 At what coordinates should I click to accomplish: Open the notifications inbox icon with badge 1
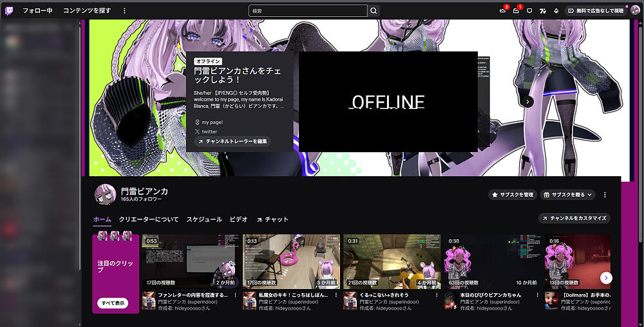point(516,11)
